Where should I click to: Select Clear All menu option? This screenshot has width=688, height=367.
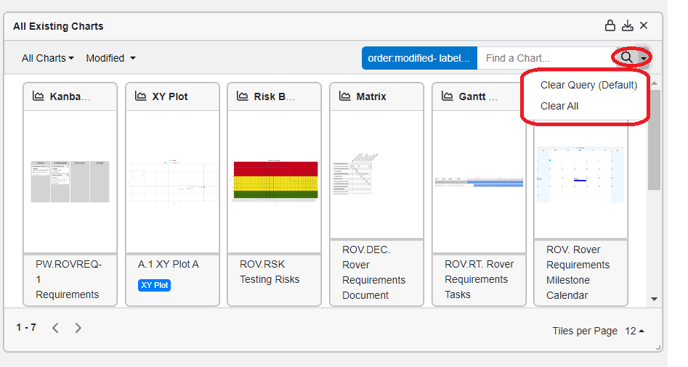coord(559,106)
